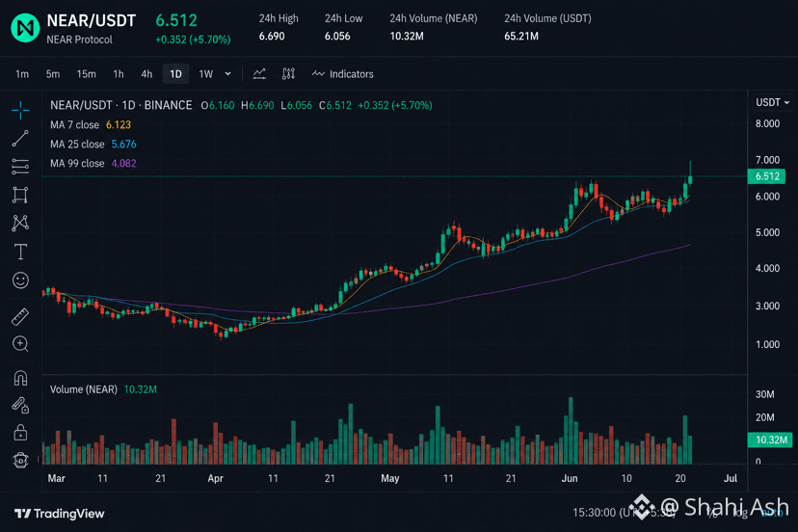Open the emoji sticker tool
The height and width of the screenshot is (532, 798).
(20, 280)
